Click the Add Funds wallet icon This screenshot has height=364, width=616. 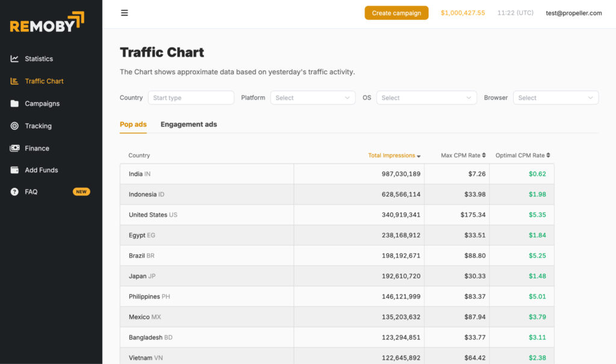[14, 170]
